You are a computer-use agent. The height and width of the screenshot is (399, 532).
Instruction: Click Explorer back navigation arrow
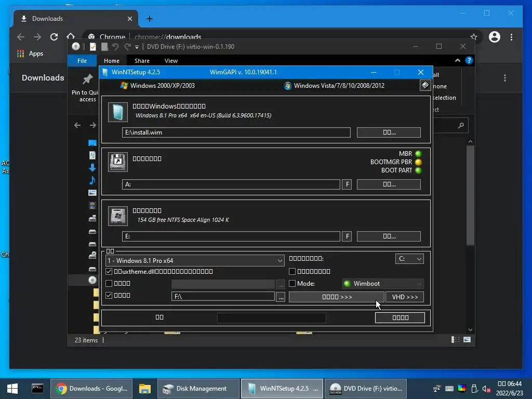[77, 125]
